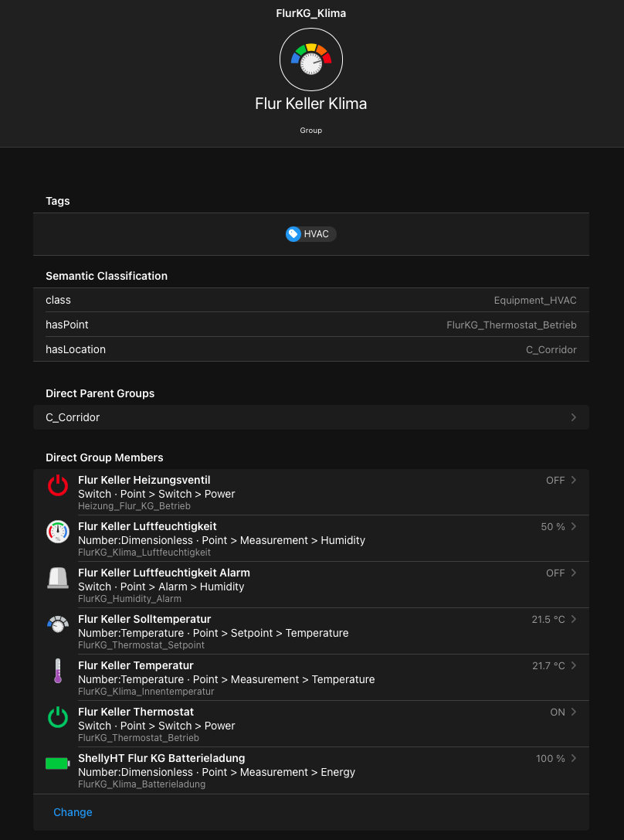Open the Flur Keller Luftfeuchtigkeit Alarm item
This screenshot has height=840, width=624.
coord(309,585)
